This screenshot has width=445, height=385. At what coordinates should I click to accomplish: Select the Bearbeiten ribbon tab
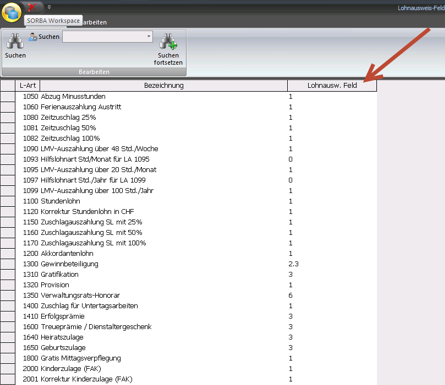pos(95,22)
